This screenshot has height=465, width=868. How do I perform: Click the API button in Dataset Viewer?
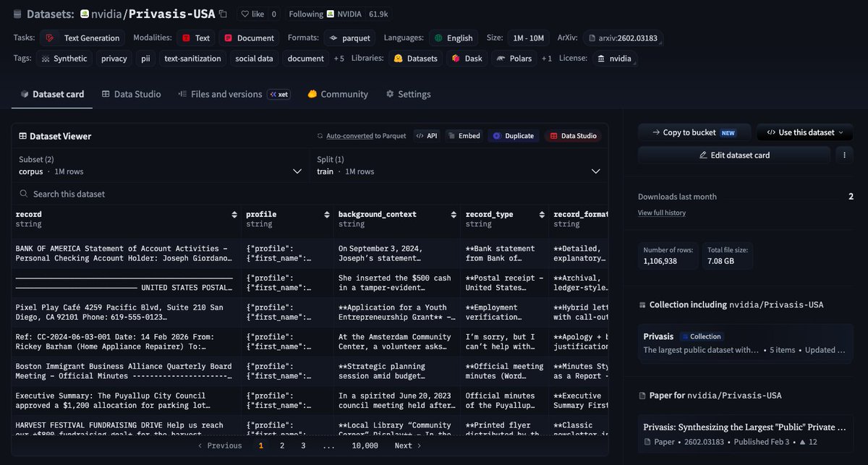426,136
